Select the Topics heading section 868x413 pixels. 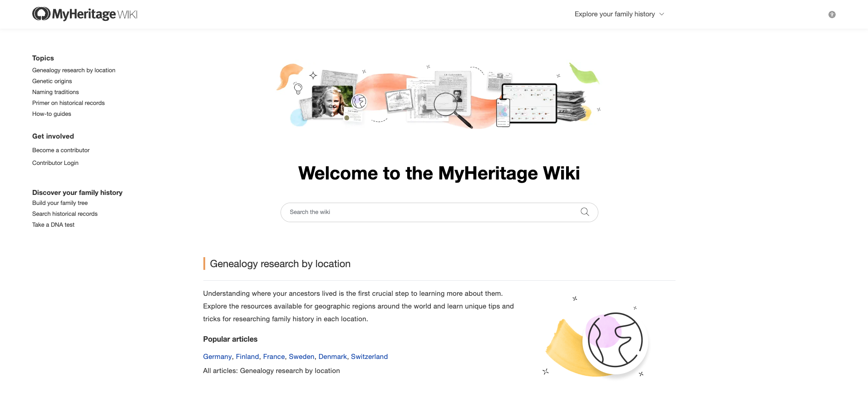pyautogui.click(x=43, y=58)
